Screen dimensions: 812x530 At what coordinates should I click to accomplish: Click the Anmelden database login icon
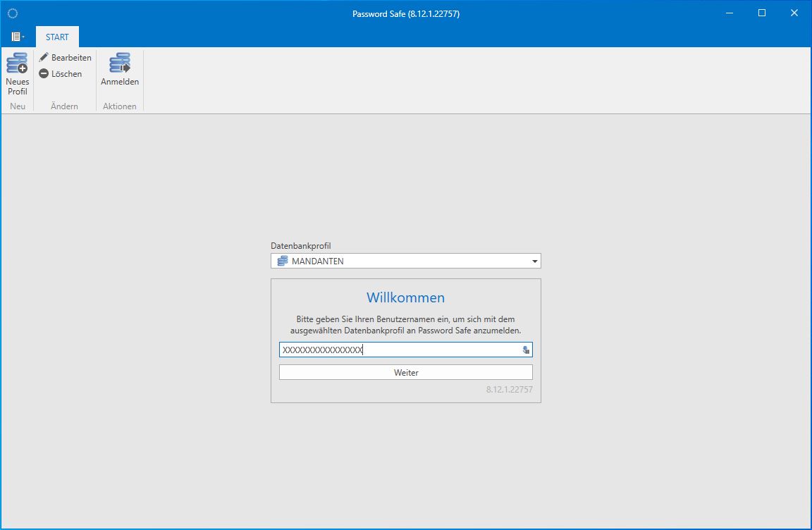tap(120, 64)
